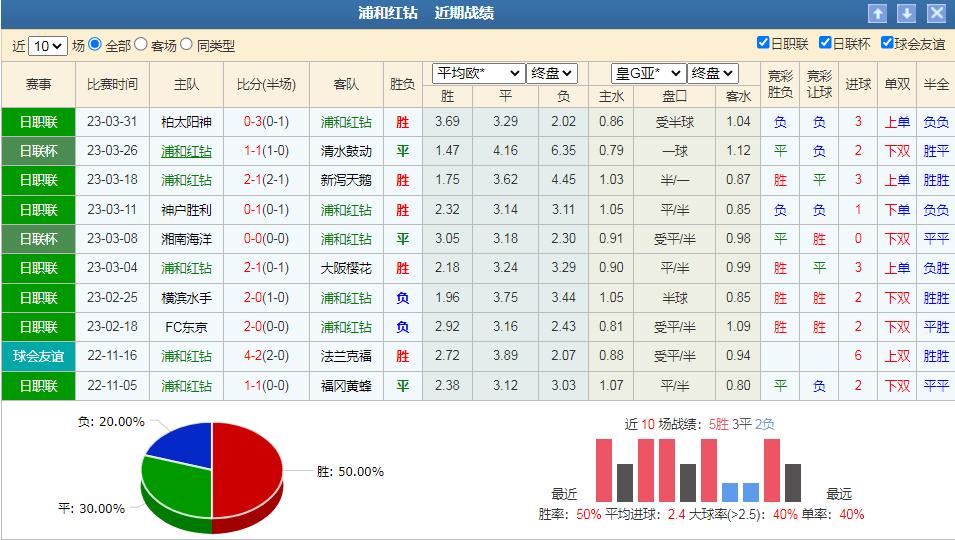Click the 日职联 league cell on 23-03-31
955x540 pixels.
tap(38, 122)
